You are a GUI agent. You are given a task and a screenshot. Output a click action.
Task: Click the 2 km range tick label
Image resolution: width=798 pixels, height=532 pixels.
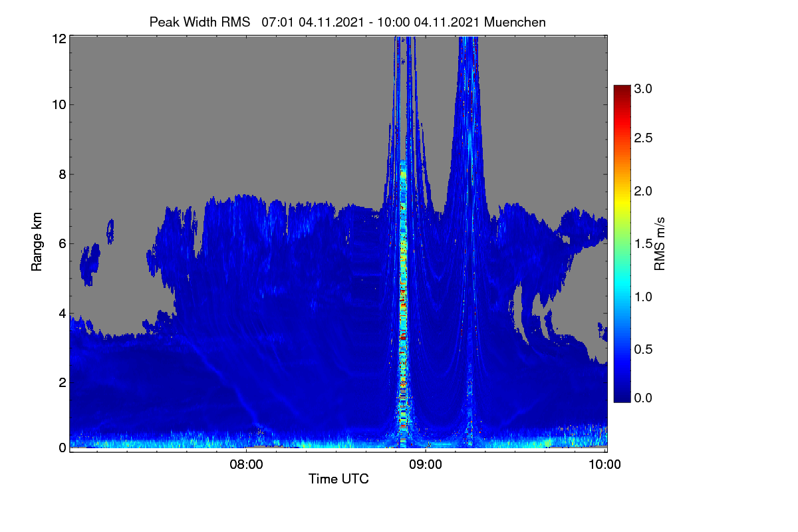click(63, 382)
